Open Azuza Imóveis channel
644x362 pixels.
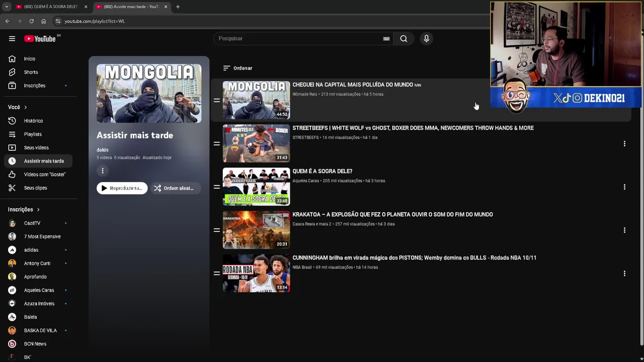39,304
